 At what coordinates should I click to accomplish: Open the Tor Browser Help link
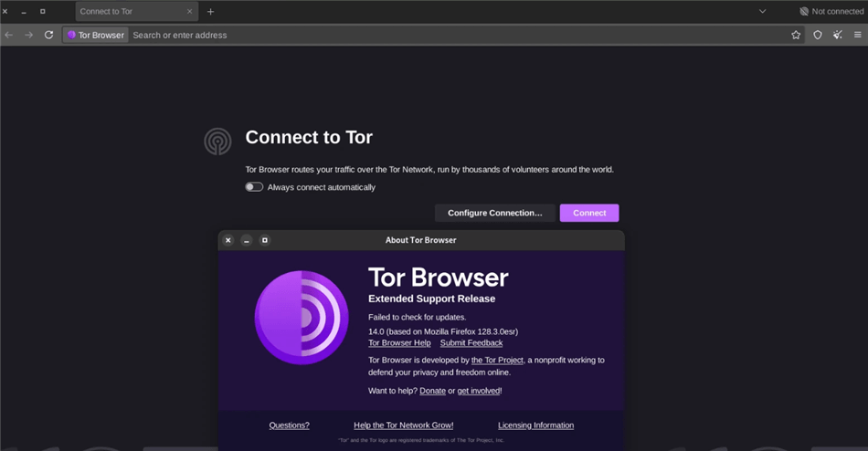click(x=399, y=343)
